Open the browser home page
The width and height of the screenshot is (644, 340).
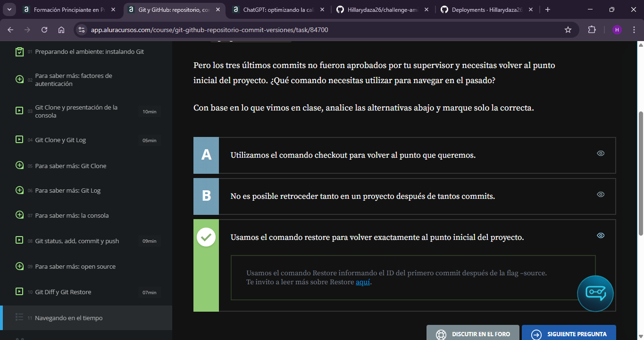61,30
